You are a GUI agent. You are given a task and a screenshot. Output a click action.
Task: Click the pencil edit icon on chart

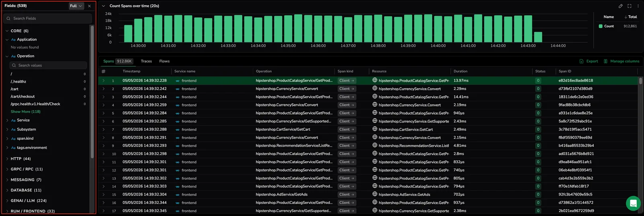(x=621, y=6)
